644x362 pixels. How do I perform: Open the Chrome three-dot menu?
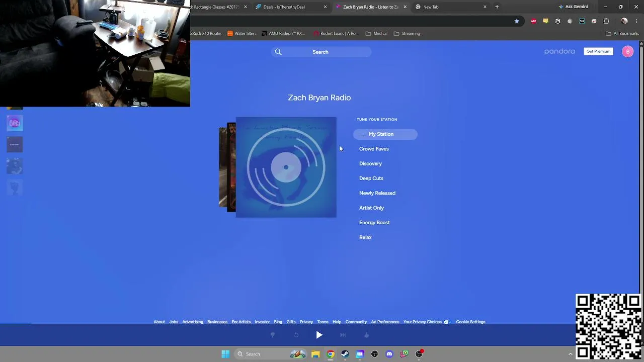[636, 21]
